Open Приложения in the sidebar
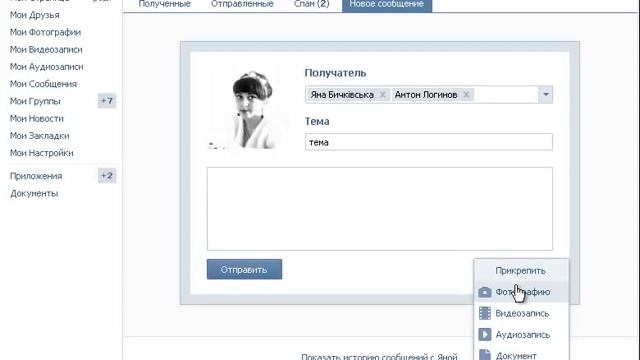Image resolution: width=640 pixels, height=360 pixels. pyautogui.click(x=36, y=176)
